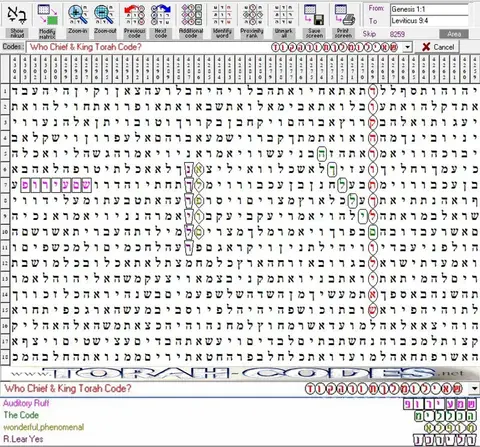Click row number 14 header
This screenshot has width=480, height=447.
coord(5,295)
